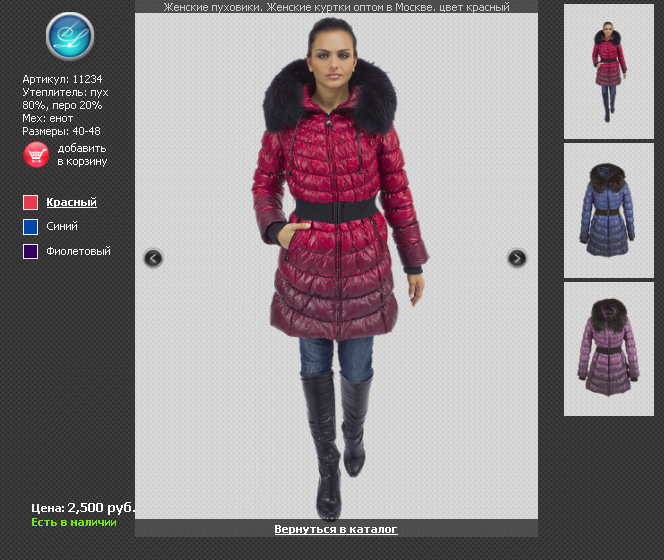
Task: Choose the blue color swatch
Action: coord(30,227)
